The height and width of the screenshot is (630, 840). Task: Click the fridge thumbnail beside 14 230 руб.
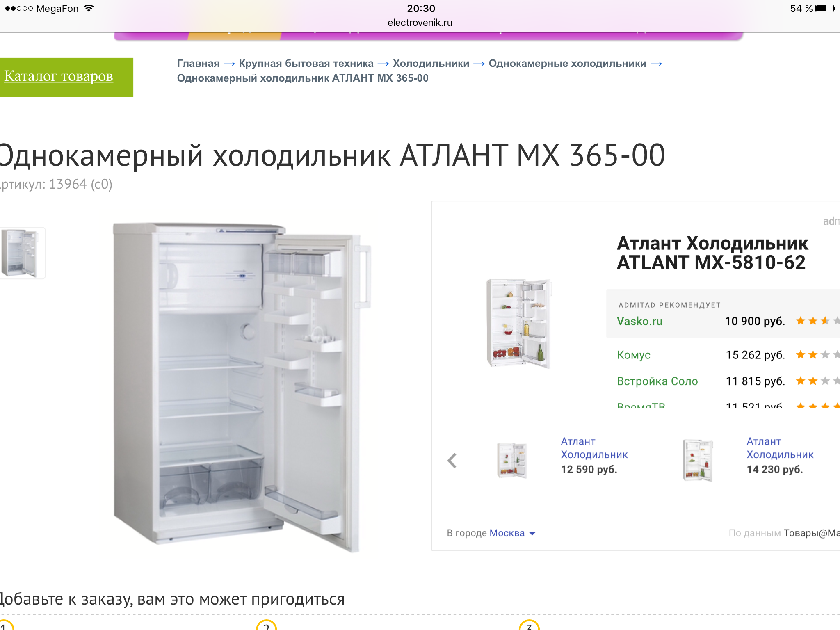coord(698,460)
